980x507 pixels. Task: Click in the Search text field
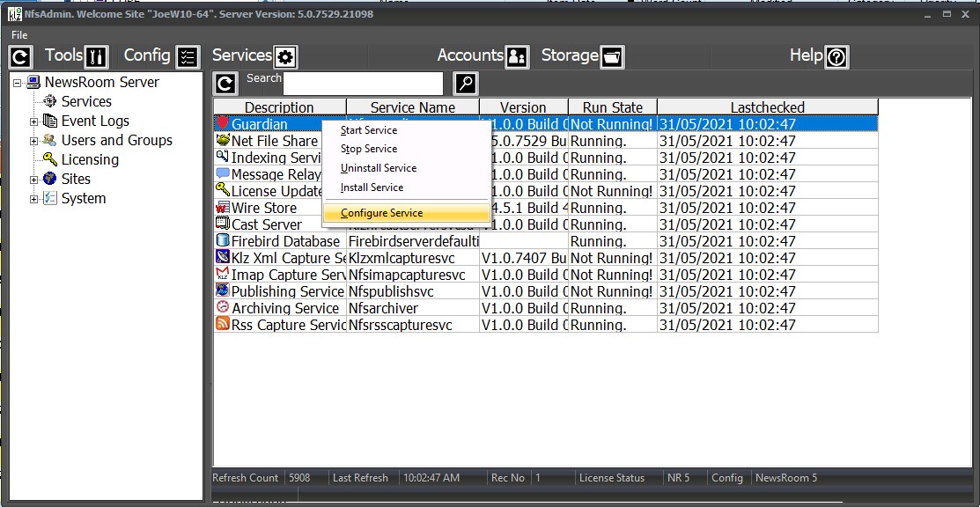point(363,84)
